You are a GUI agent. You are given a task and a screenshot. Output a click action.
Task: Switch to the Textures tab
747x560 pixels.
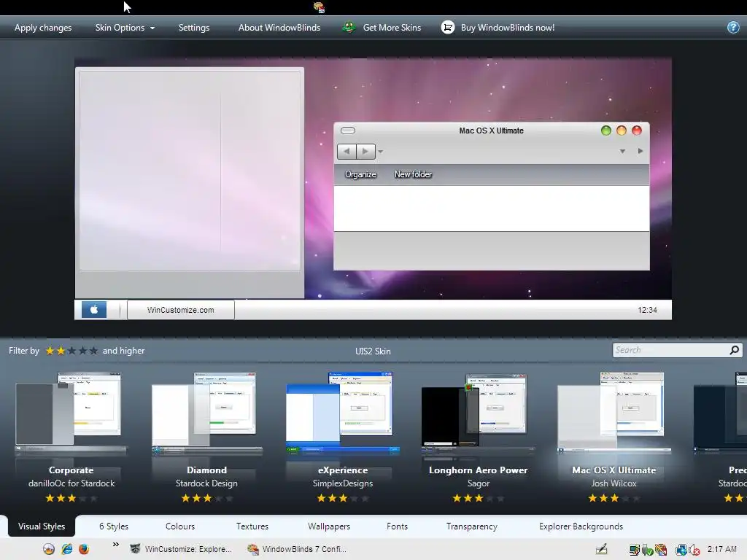252,526
